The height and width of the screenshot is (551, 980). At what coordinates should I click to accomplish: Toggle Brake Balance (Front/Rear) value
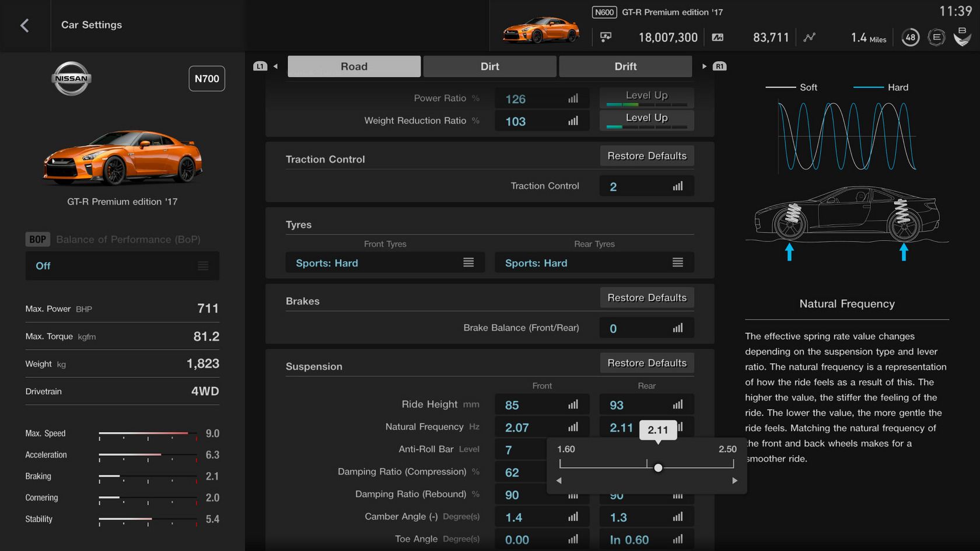(646, 328)
